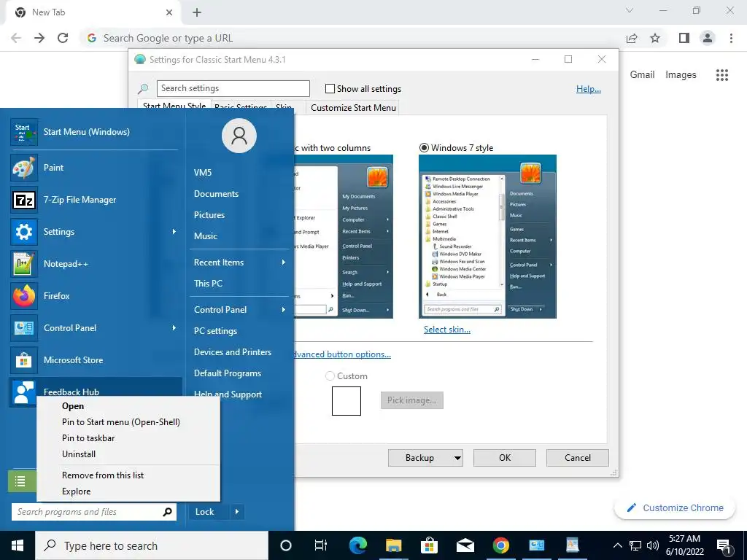Click the OK button
Screen dimensions: 747x560
click(x=505, y=458)
